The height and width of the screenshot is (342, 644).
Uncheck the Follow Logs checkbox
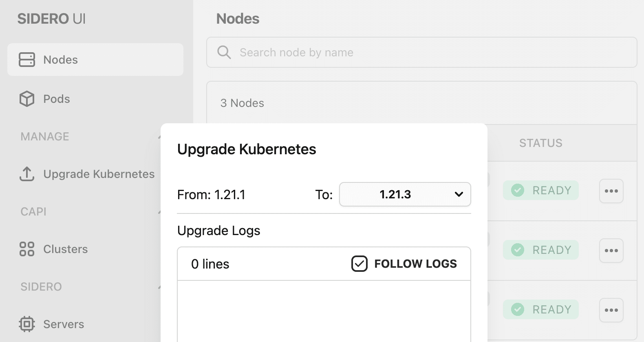(x=359, y=264)
